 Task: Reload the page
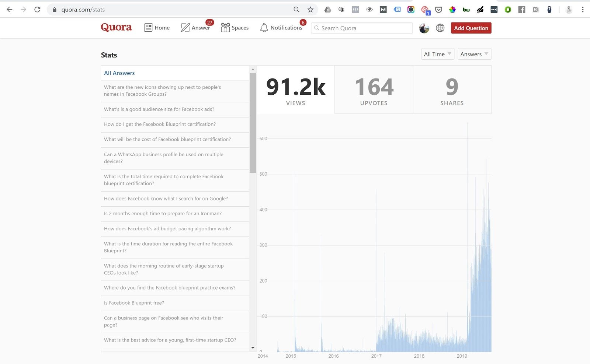[x=37, y=10]
